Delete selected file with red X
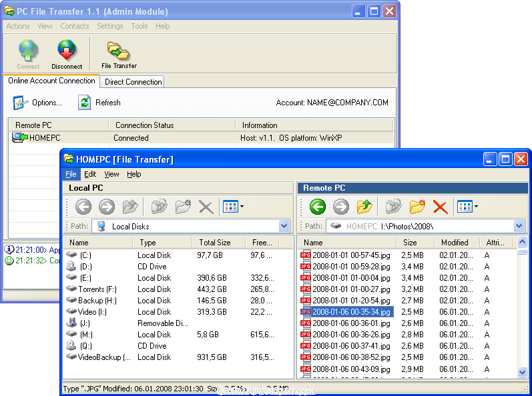This screenshot has height=396, width=532. pos(440,207)
